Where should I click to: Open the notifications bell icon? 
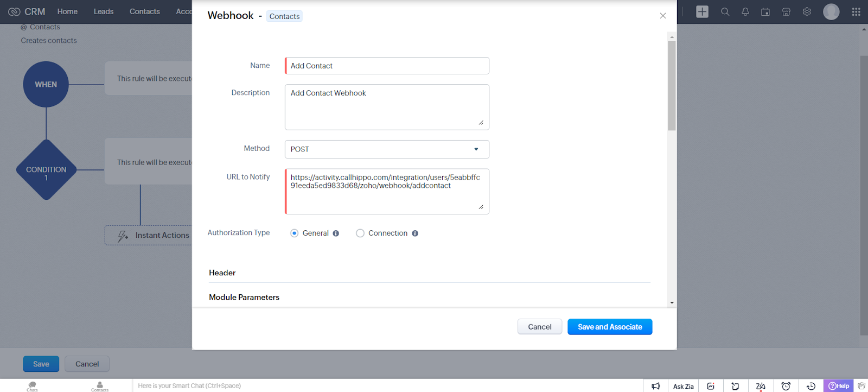[x=745, y=11]
